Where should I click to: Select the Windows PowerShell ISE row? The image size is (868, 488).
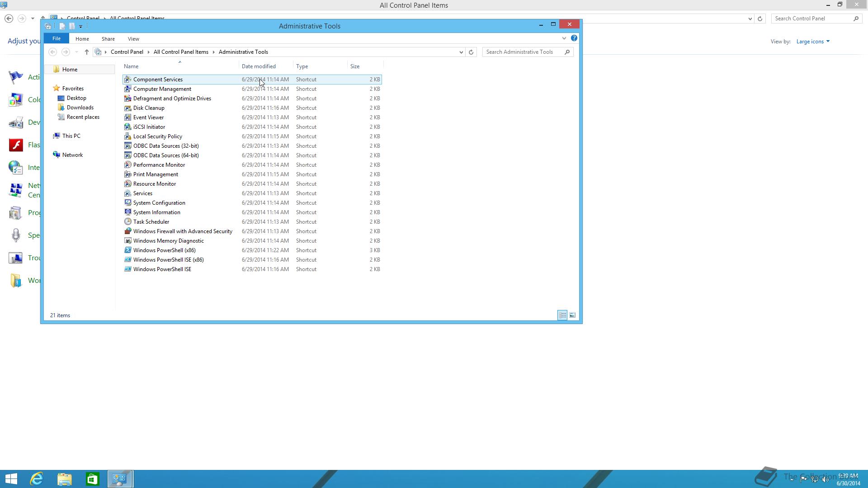(252, 269)
